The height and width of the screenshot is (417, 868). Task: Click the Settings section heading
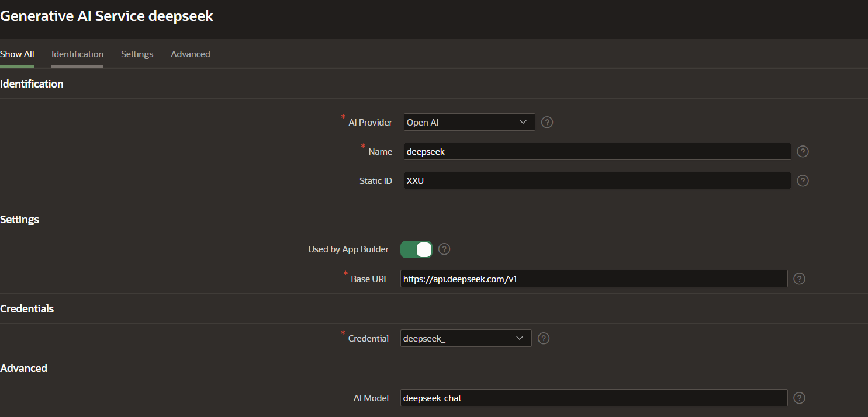pyautogui.click(x=19, y=220)
